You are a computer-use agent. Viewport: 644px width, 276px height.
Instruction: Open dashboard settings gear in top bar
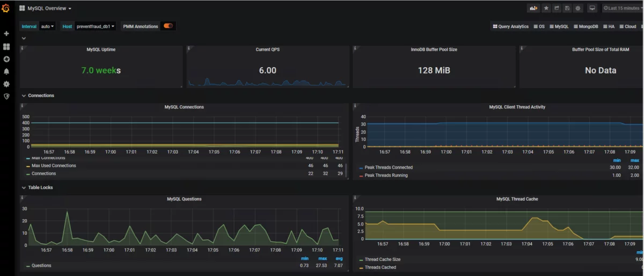pyautogui.click(x=578, y=8)
